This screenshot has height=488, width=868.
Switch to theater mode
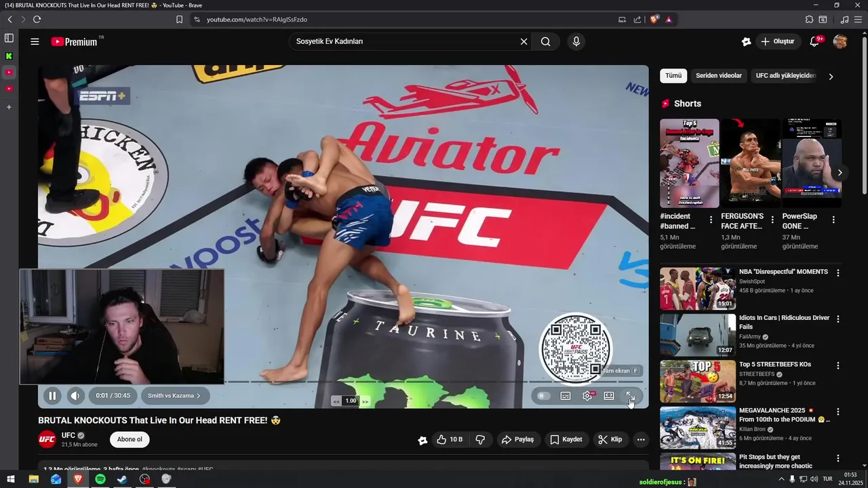[x=609, y=396]
